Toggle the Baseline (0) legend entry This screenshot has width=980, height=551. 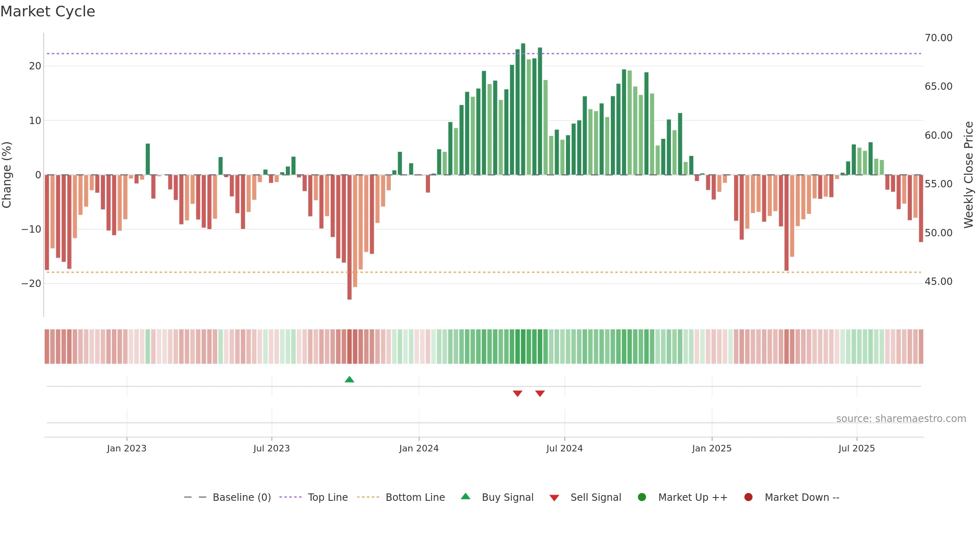tap(227, 497)
